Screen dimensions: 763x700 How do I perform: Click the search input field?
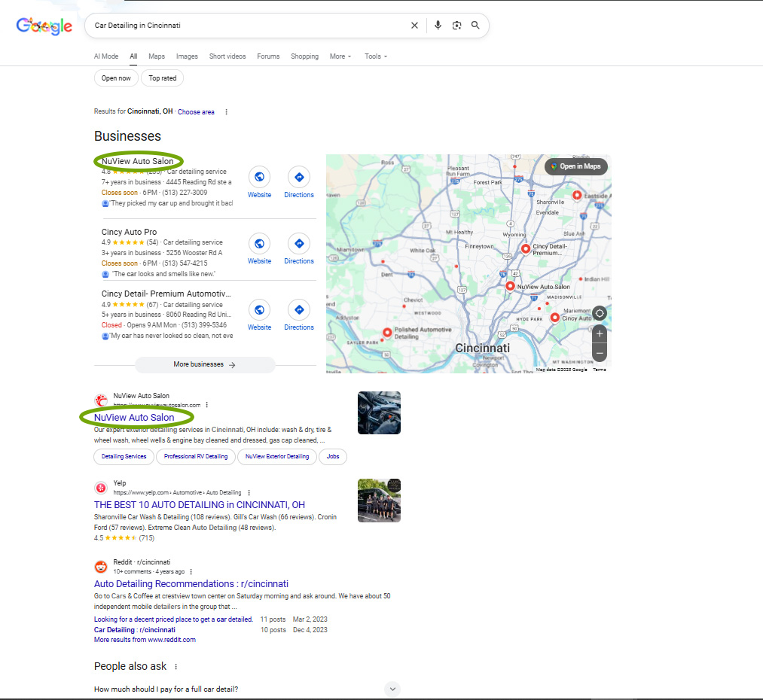tap(248, 26)
